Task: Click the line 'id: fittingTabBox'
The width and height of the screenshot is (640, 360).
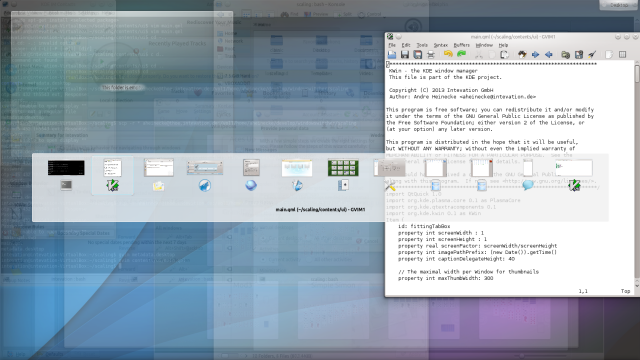Action: pos(424,226)
